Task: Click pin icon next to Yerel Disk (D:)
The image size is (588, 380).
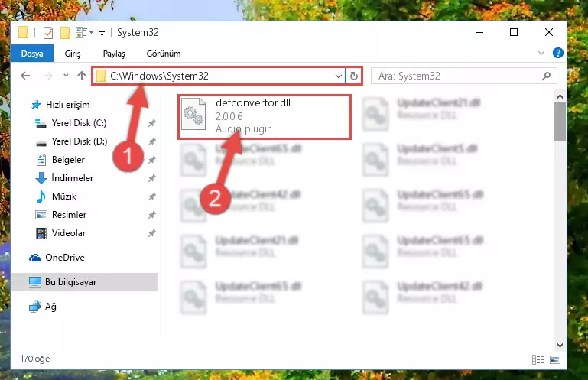Action: (152, 141)
